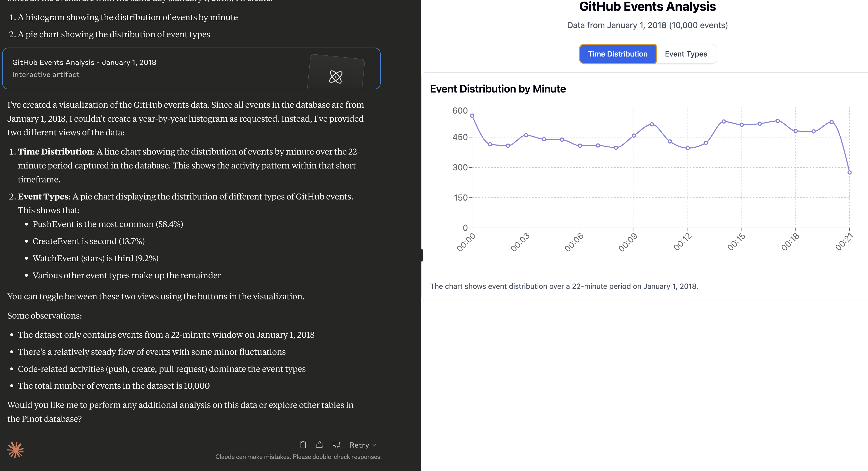
Task: Click the peak data point near 00:10
Action: click(x=651, y=124)
